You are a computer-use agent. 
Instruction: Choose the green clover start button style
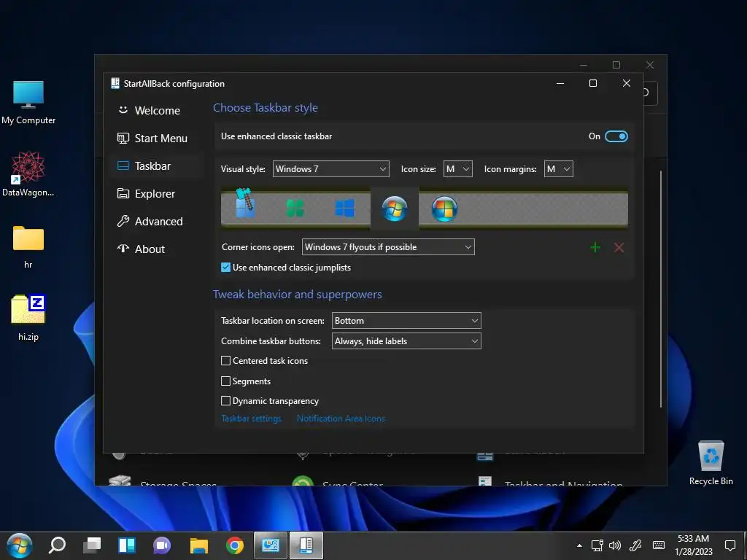(295, 208)
